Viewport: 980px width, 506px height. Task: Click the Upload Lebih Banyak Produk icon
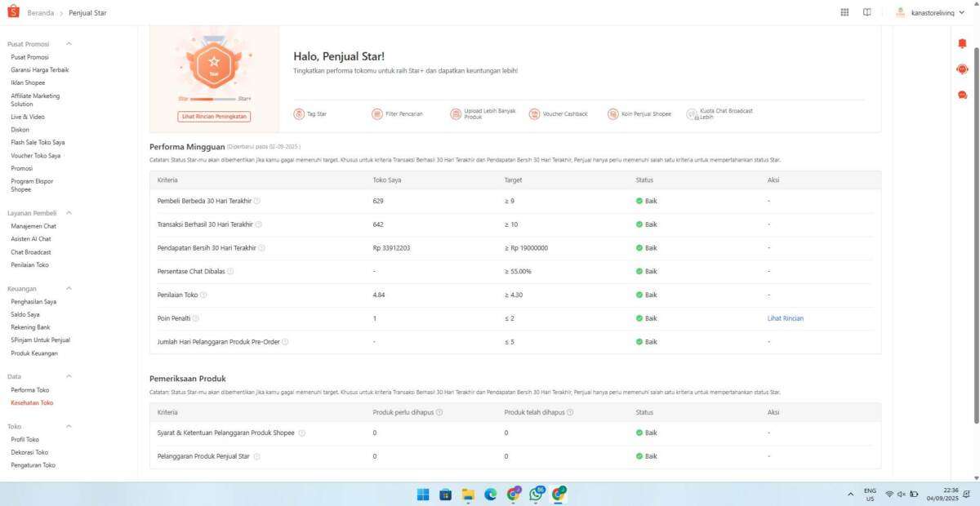456,114
